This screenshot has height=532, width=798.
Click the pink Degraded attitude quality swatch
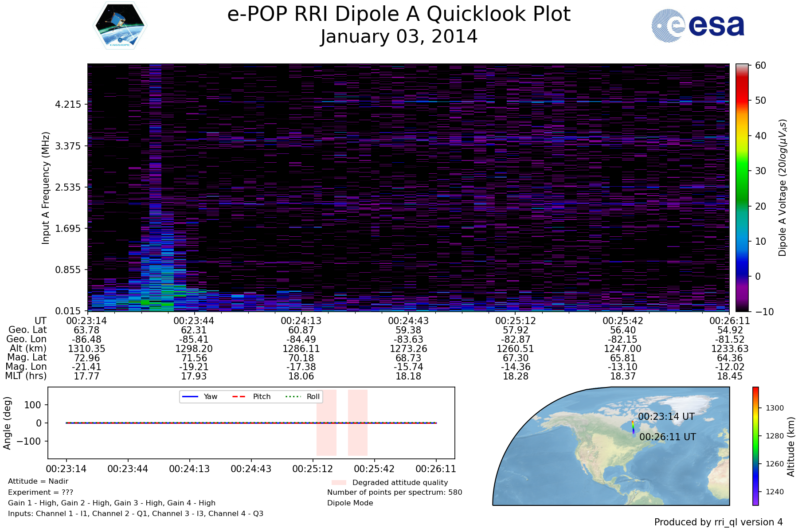339,482
